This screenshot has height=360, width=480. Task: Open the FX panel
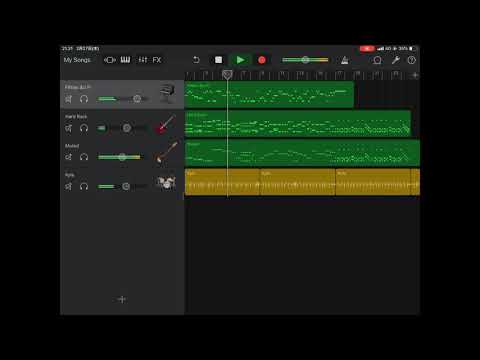pos(157,60)
